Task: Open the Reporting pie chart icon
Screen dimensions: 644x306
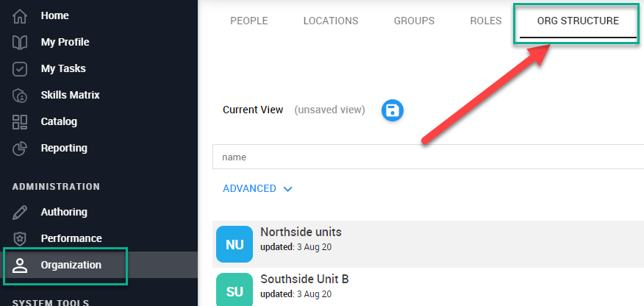Action: (x=20, y=149)
